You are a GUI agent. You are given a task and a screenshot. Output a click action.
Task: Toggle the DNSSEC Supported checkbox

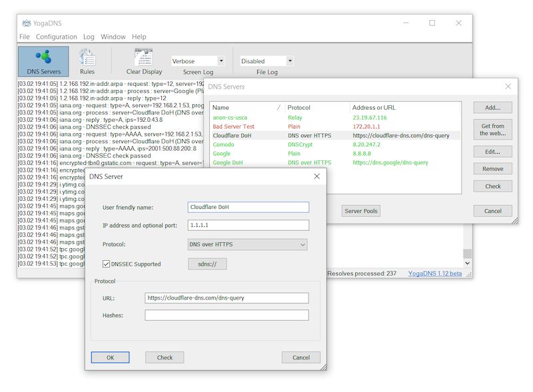pos(107,264)
